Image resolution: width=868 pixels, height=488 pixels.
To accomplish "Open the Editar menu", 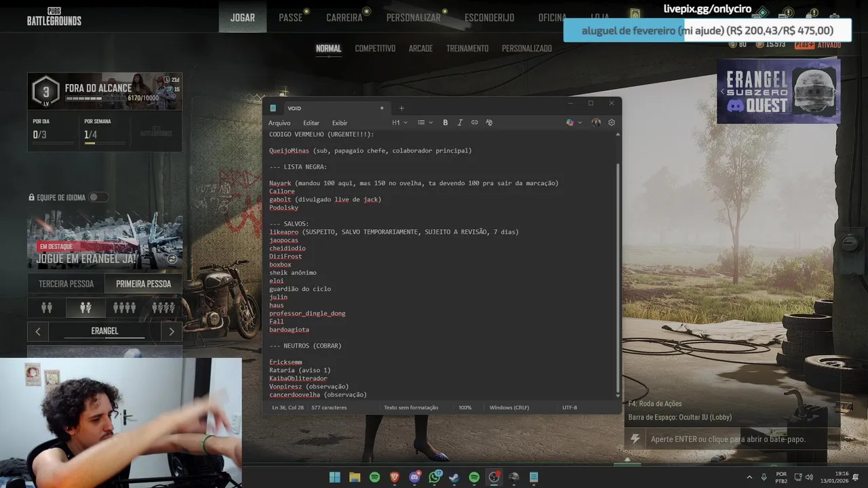I will coord(311,123).
